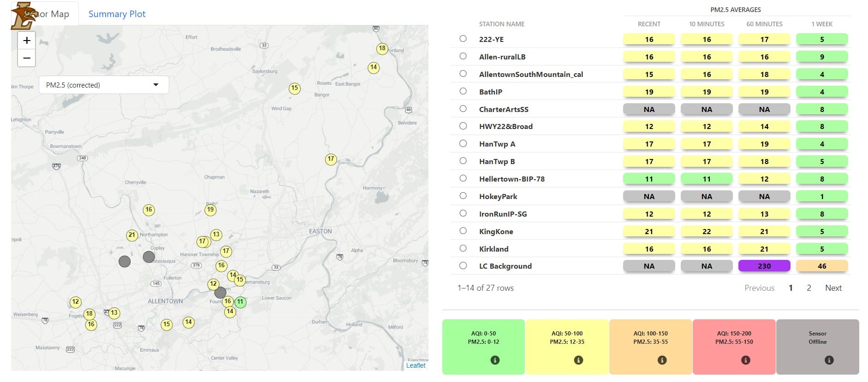Viewport: 868px width, 382px height.
Task: Zoom out on the sensor map
Action: pyautogui.click(x=27, y=58)
